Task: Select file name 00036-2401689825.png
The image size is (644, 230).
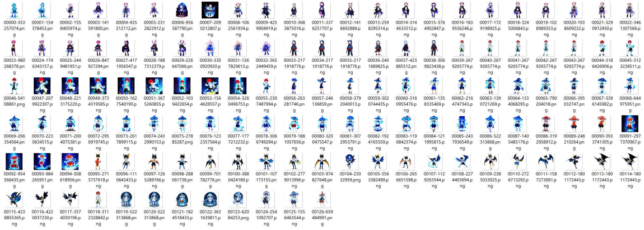Action: tap(378, 66)
